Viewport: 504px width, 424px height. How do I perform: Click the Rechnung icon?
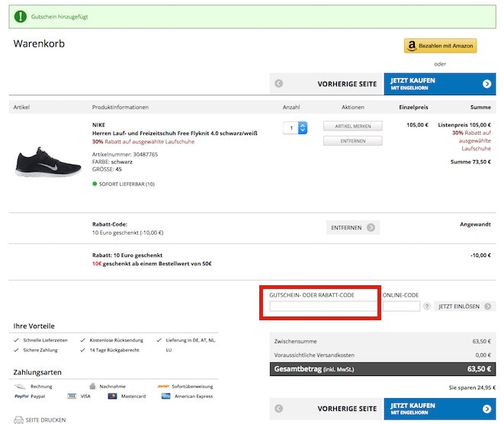pyautogui.click(x=20, y=386)
